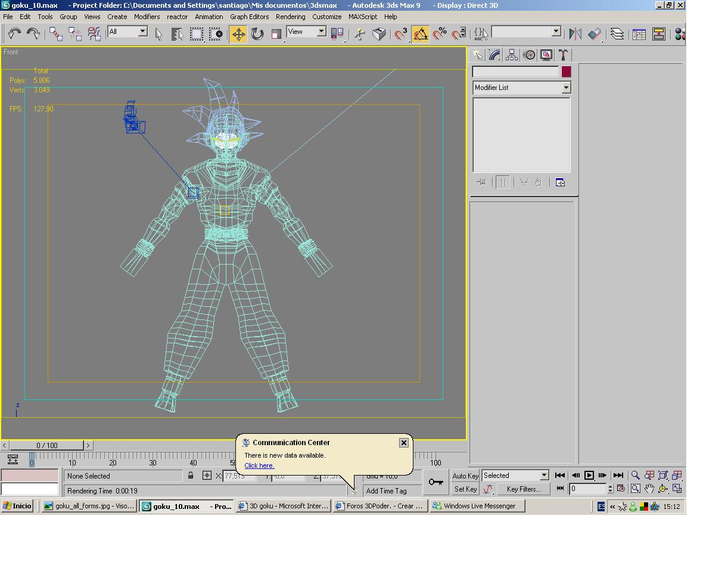Click Play Animation button
Screen dimensions: 728x584
click(589, 476)
